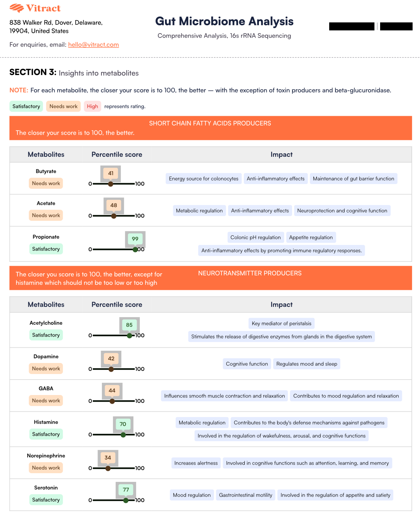Click the Acetylcholine score bubble showing 85
This screenshot has height=519, width=420.
[x=129, y=325]
